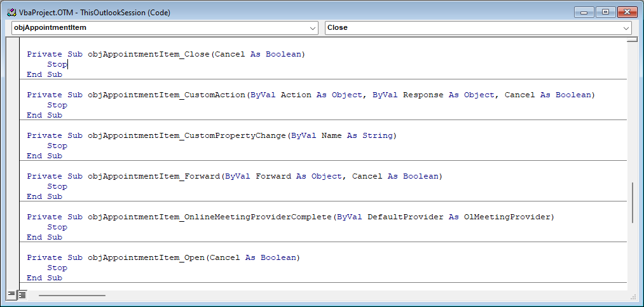Place cursor on Stop in the Open procedure
Viewport: 644px width, 307px height.
tap(57, 268)
